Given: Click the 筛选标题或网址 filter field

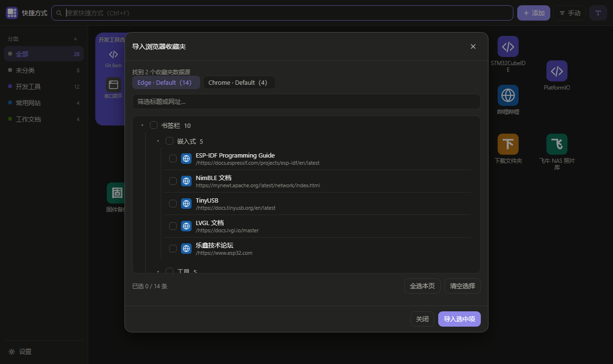Looking at the screenshot, I should [306, 102].
